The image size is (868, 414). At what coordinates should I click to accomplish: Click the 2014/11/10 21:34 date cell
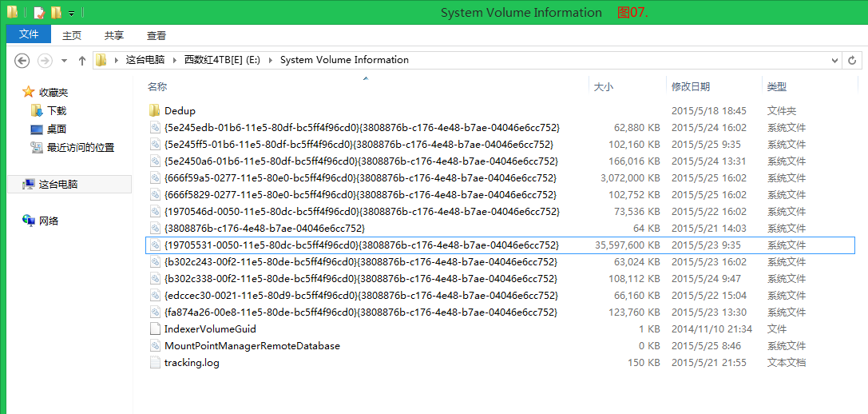coord(712,328)
